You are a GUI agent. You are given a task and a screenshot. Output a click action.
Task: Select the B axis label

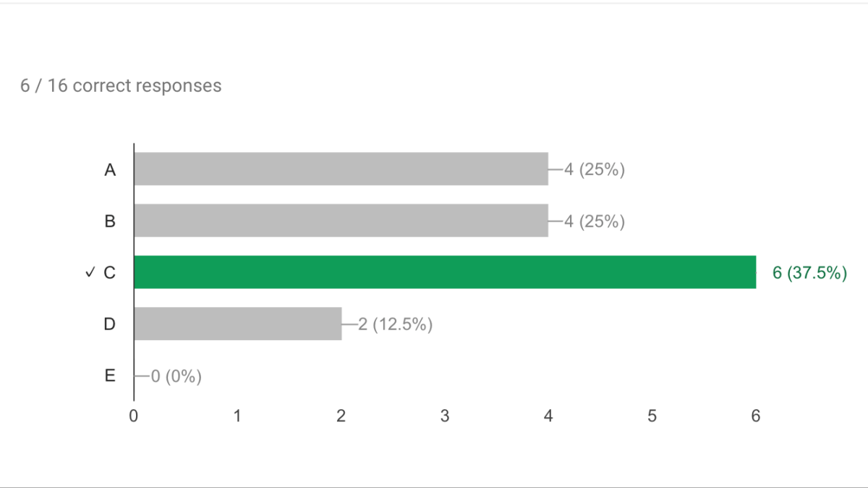(110, 222)
